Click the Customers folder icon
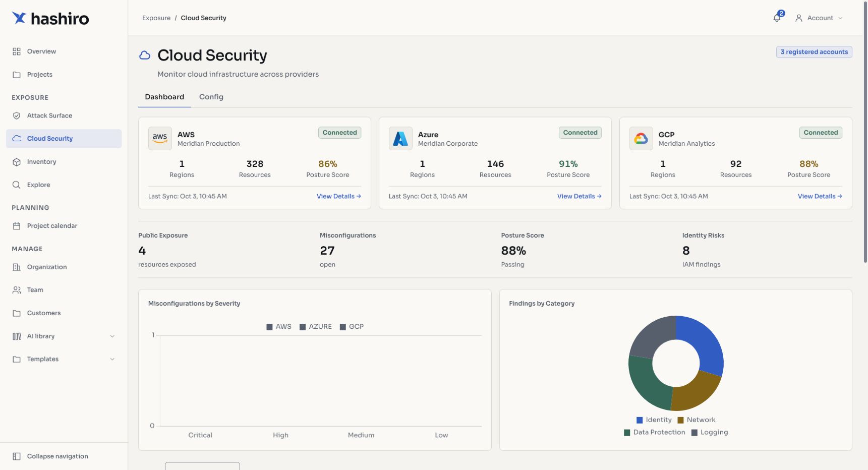 point(17,313)
